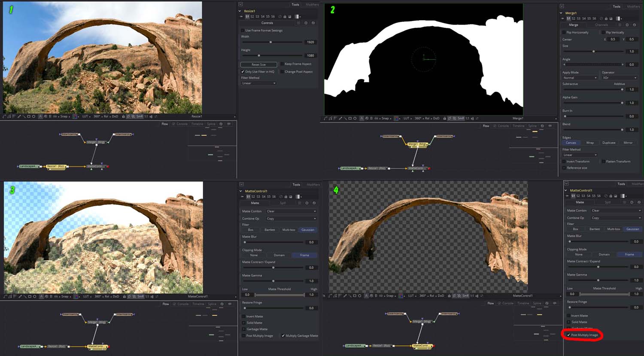Enable Use Frame Format Settings checkbox
Viewport: 644px width, 356px height.
243,30
